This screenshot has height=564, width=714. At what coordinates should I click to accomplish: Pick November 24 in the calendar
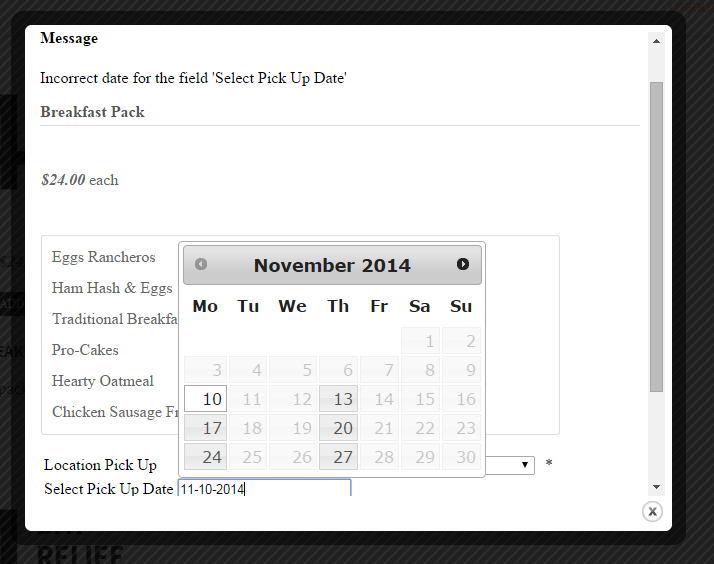205,457
